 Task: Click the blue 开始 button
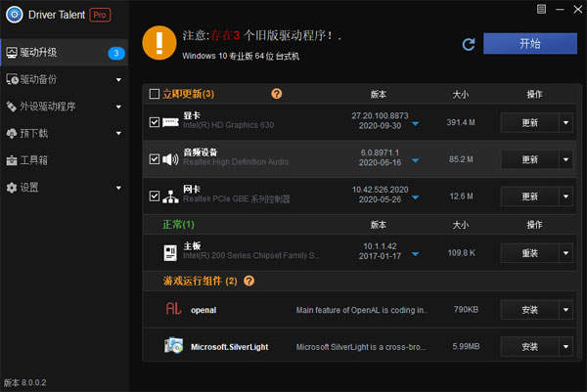coord(530,44)
